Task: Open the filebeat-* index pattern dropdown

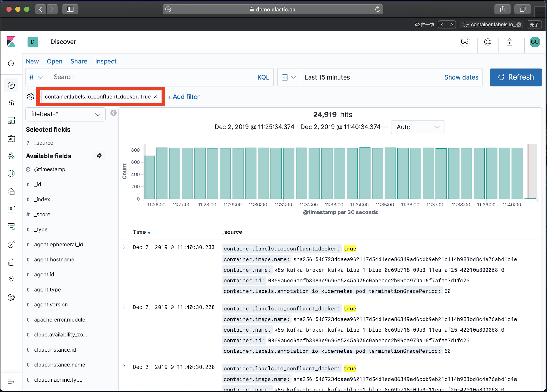Action: 66,114
